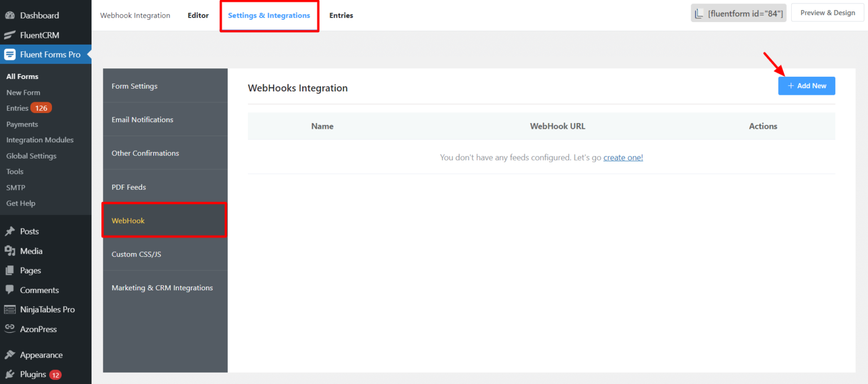Open Preview & Design
The image size is (868, 384).
(x=827, y=12)
